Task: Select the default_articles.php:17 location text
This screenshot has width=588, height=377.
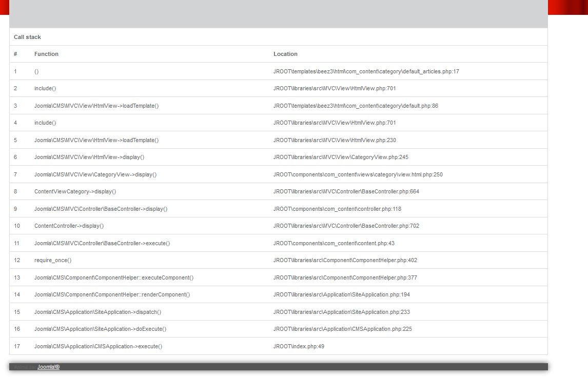Action: pyautogui.click(x=366, y=71)
